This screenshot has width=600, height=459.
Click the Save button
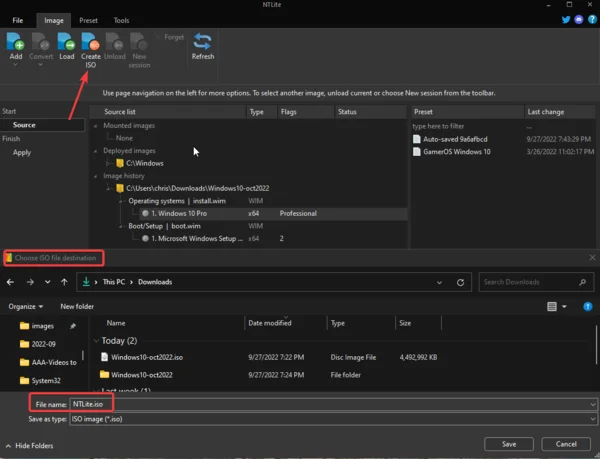[509, 444]
